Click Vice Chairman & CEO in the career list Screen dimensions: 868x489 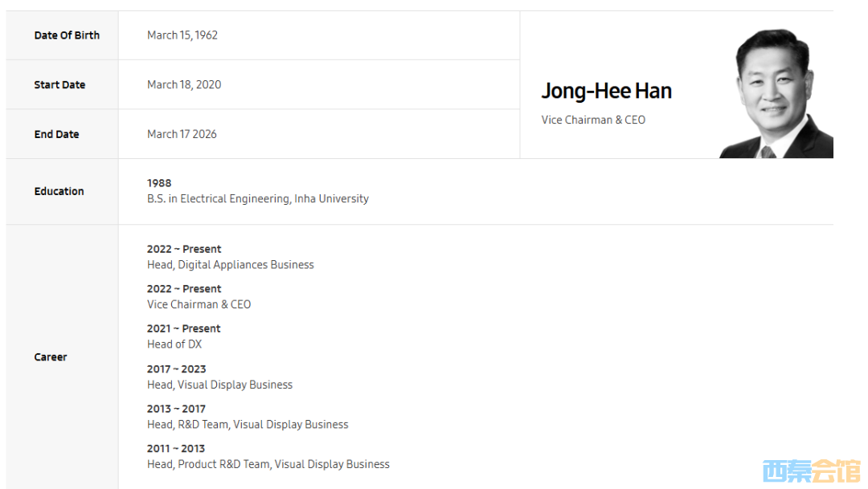(x=199, y=304)
